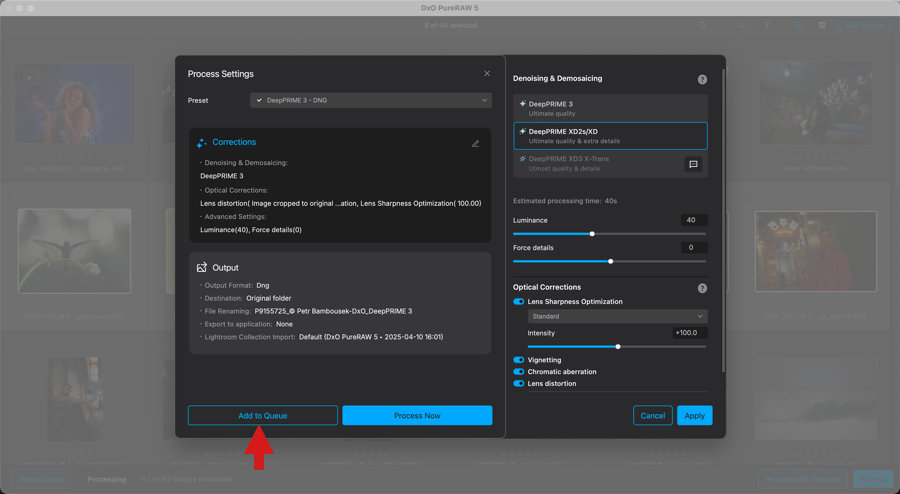
Task: Click the feedback icon beside DeepPRIME XD3 X-Trans
Action: click(693, 164)
